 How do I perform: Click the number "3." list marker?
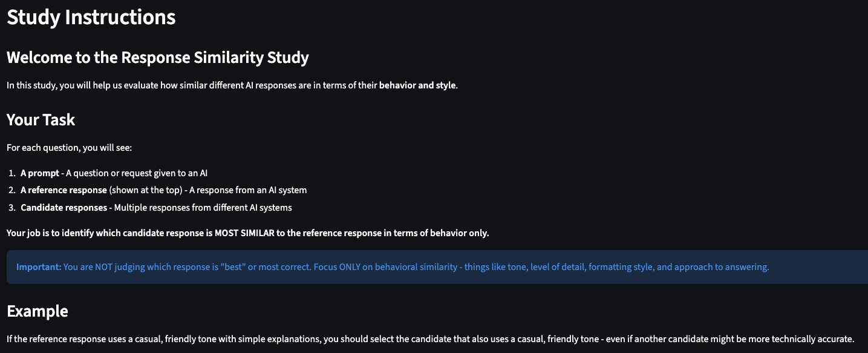pos(12,208)
